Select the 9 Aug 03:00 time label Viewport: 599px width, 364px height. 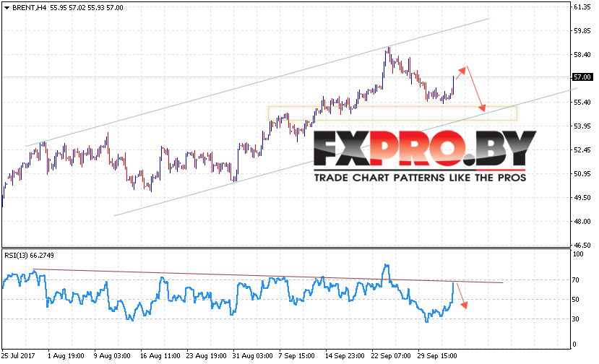click(x=112, y=355)
